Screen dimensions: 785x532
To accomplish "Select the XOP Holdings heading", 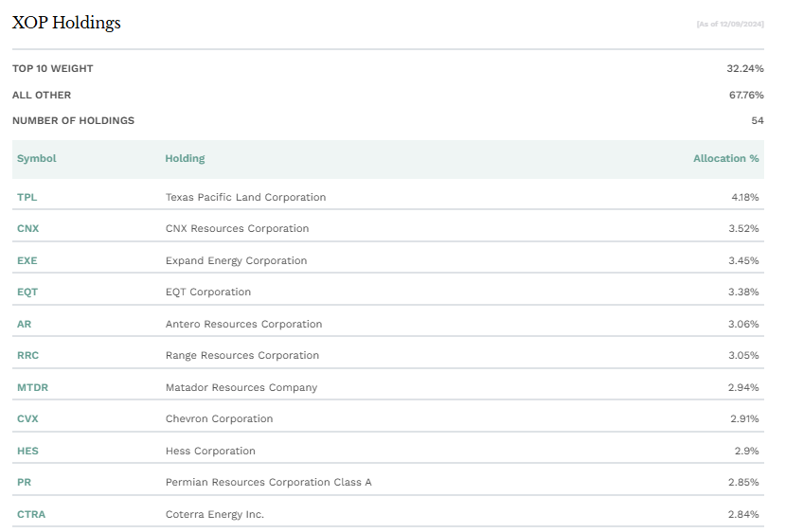I will coord(66,23).
